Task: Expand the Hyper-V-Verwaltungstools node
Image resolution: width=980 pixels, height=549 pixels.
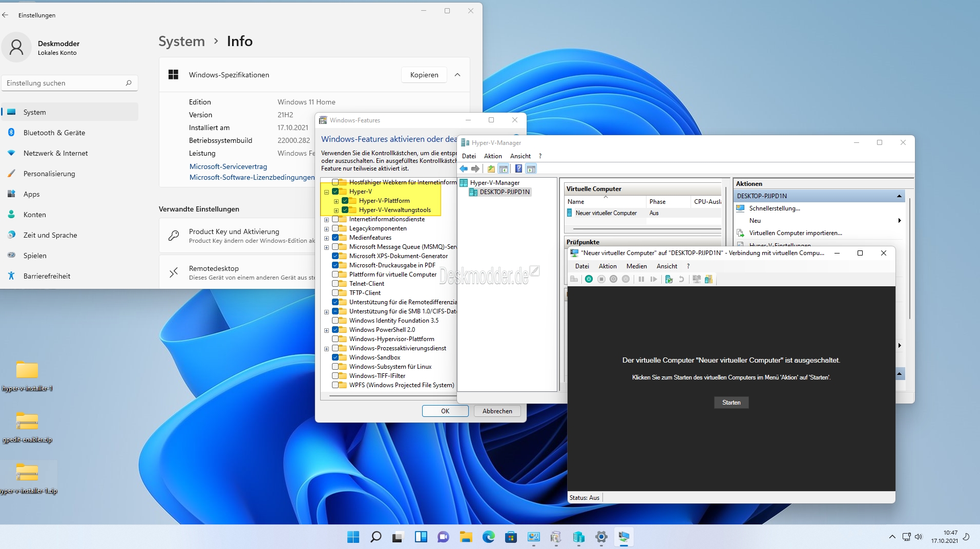Action: point(336,210)
